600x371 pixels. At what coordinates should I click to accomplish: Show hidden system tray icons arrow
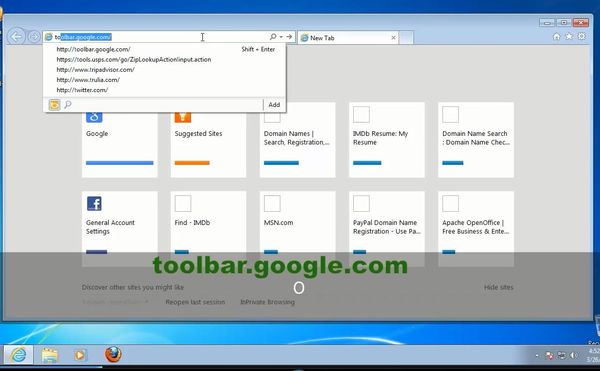[537, 356]
